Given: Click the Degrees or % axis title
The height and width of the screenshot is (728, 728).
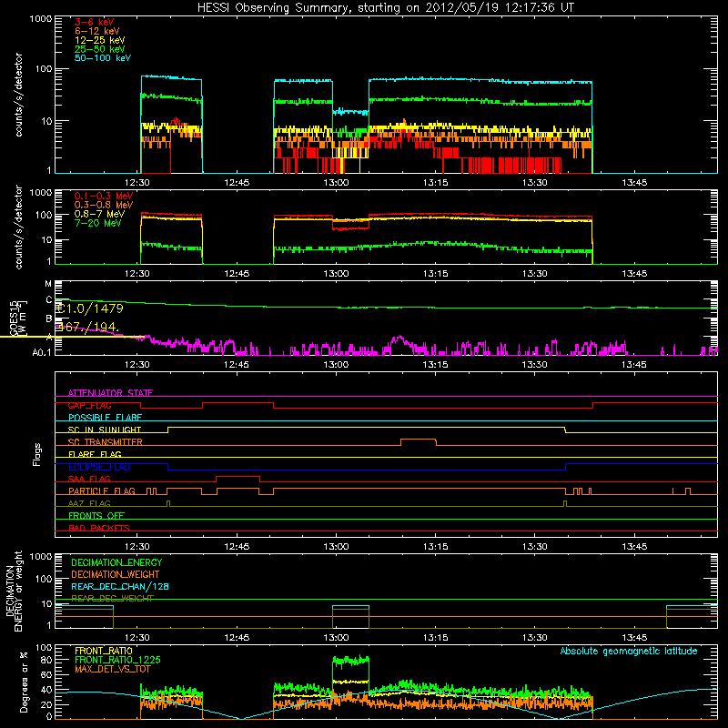Looking at the screenshot, I should coord(24,682).
